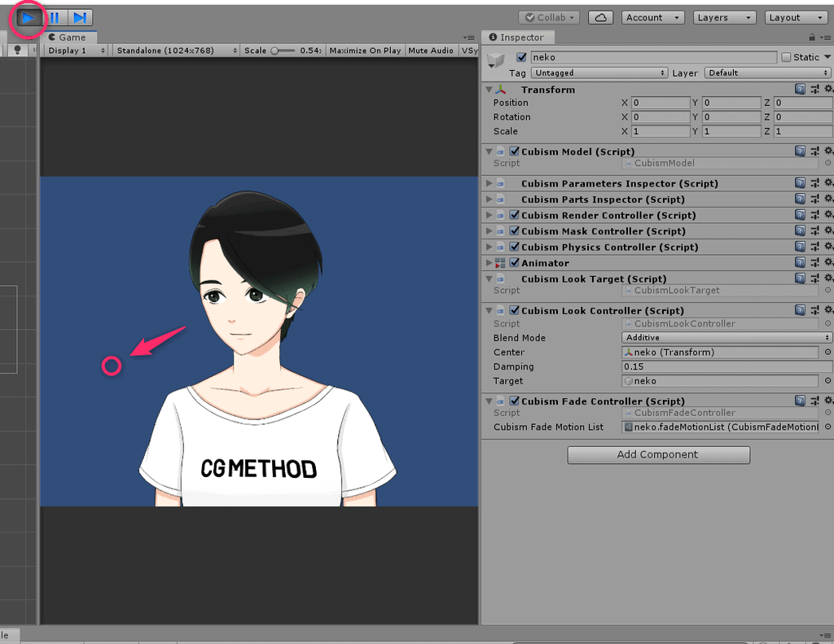Click the Pause button
834x644 pixels.
(54, 17)
